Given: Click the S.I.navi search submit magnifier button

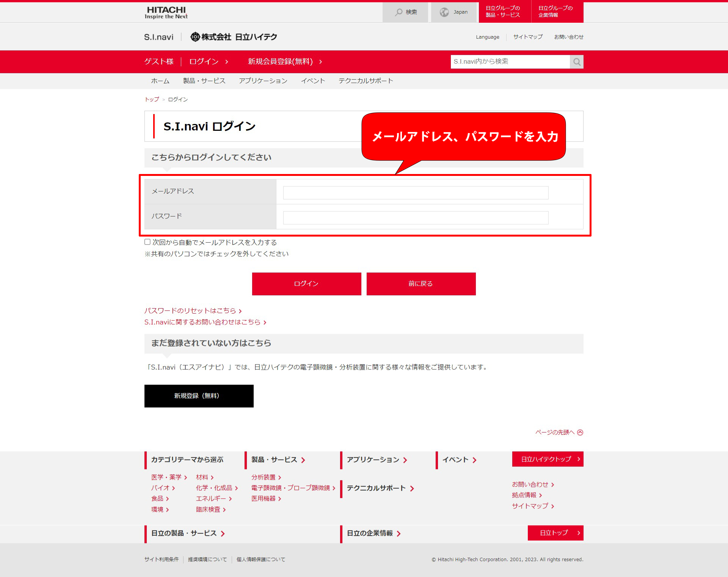Looking at the screenshot, I should (577, 62).
